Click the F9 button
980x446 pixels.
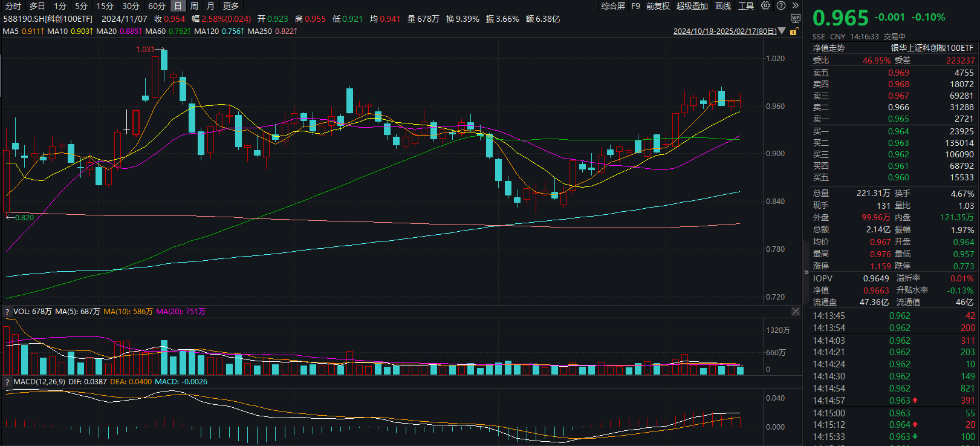pyautogui.click(x=635, y=6)
